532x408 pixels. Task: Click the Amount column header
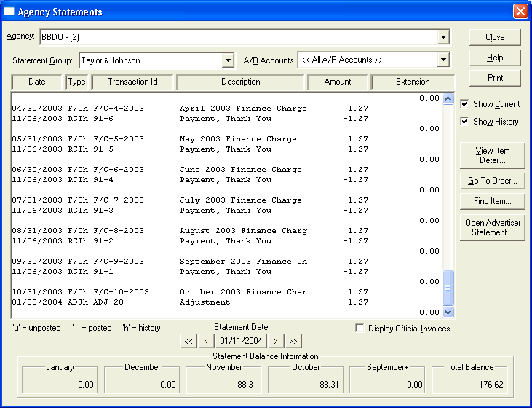tap(338, 82)
